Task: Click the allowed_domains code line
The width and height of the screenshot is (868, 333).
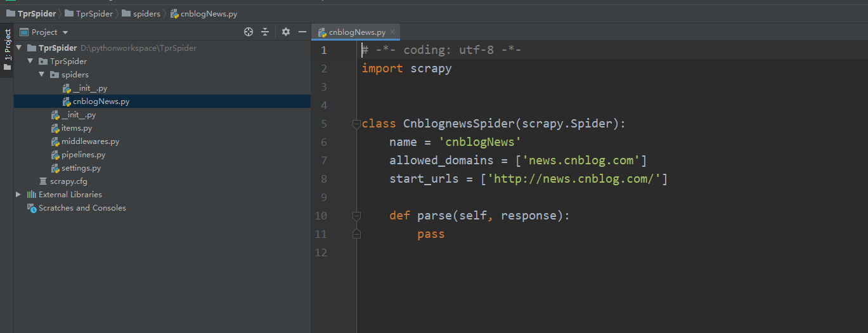Action: [x=518, y=160]
